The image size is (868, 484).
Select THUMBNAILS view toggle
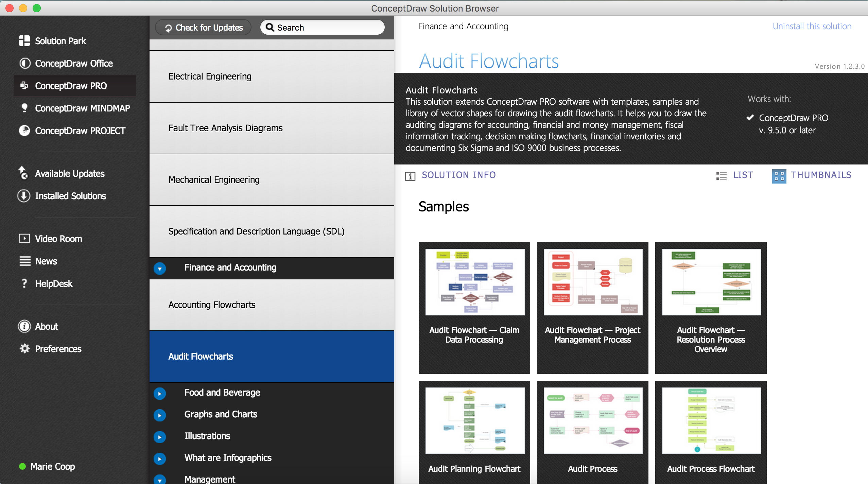(x=811, y=175)
